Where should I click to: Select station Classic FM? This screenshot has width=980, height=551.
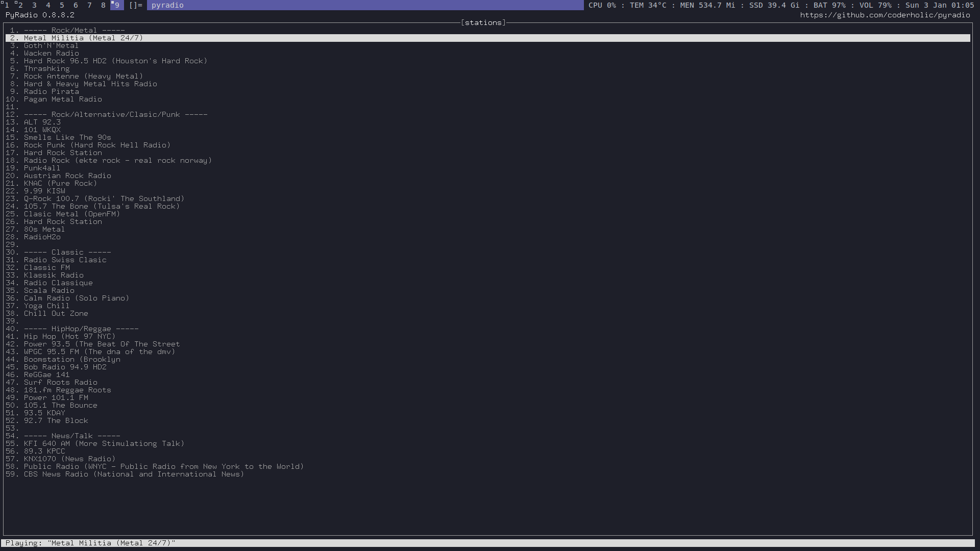click(x=46, y=267)
